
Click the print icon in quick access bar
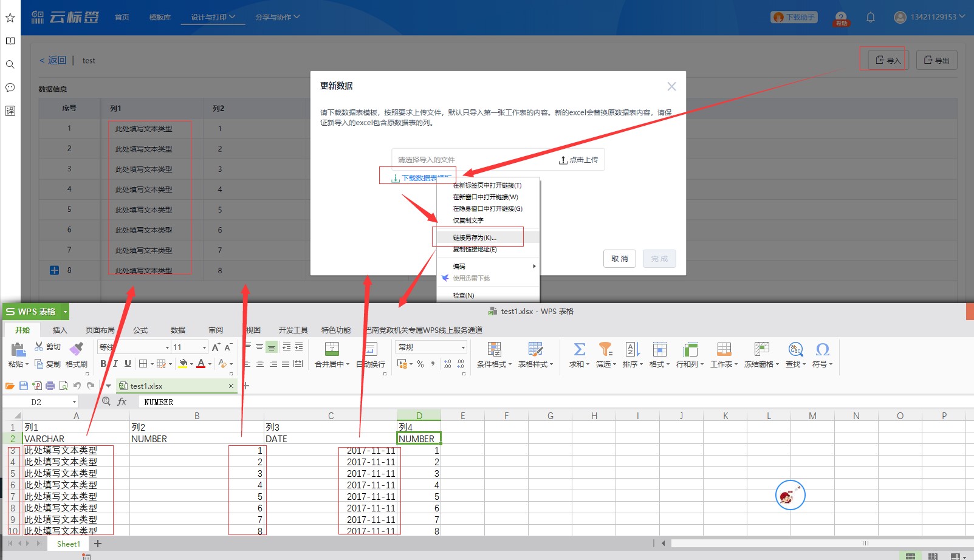(x=50, y=386)
